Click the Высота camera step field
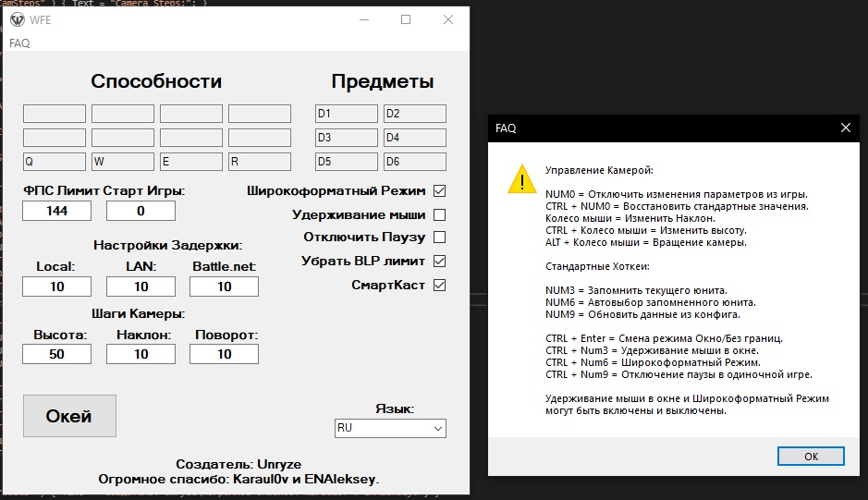Screen dimensions: 868x500 (57, 354)
